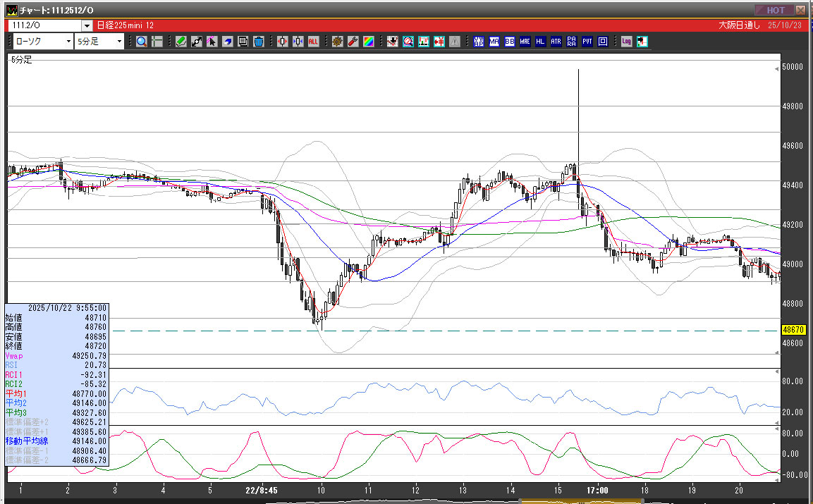Open the symbol code 111.2/O dropdown

click(x=86, y=25)
